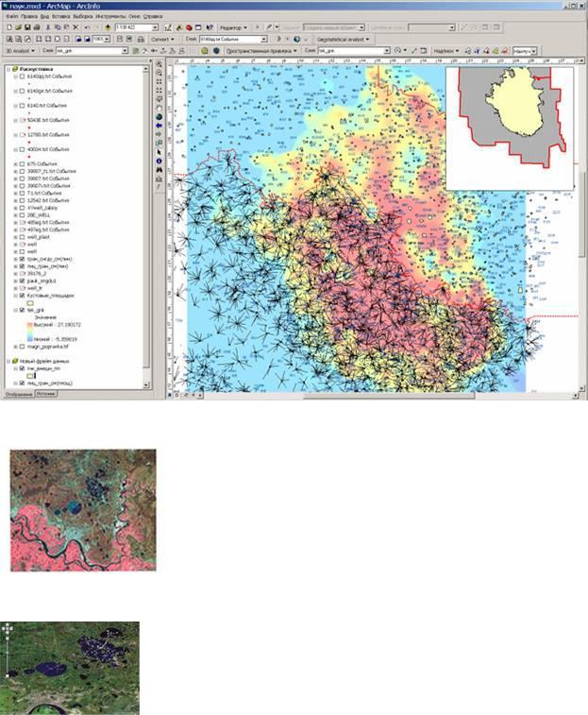Select the Zoom In tool in vertical toolbar
The height and width of the screenshot is (715, 588).
pyautogui.click(x=160, y=64)
